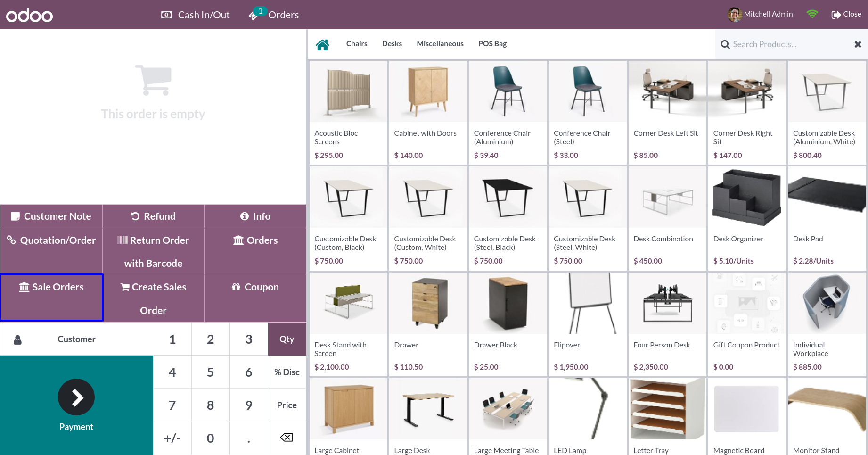The height and width of the screenshot is (455, 868).
Task: Switch to Desks category
Action: 392,43
